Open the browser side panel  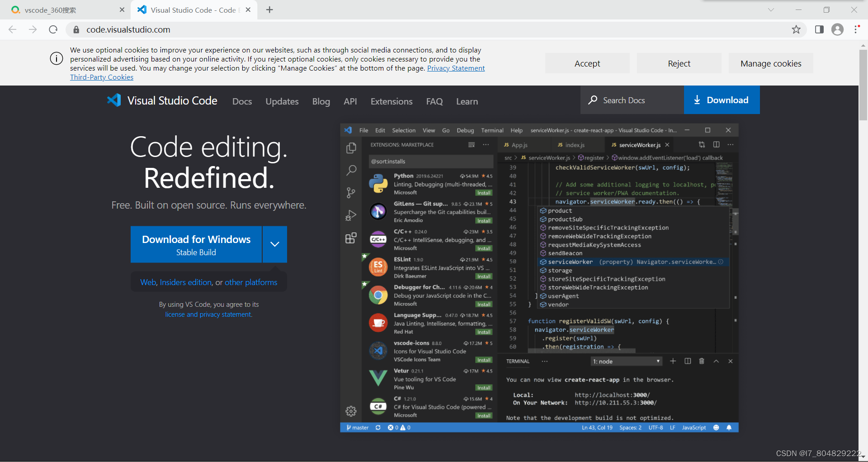[x=819, y=29]
